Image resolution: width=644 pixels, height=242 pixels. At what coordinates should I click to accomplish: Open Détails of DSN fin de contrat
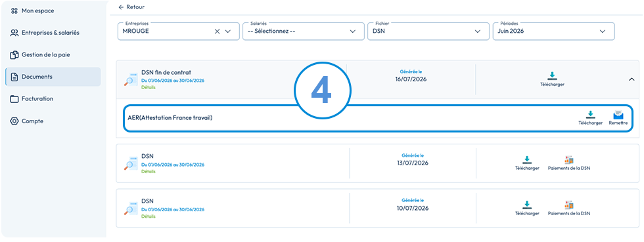click(149, 87)
